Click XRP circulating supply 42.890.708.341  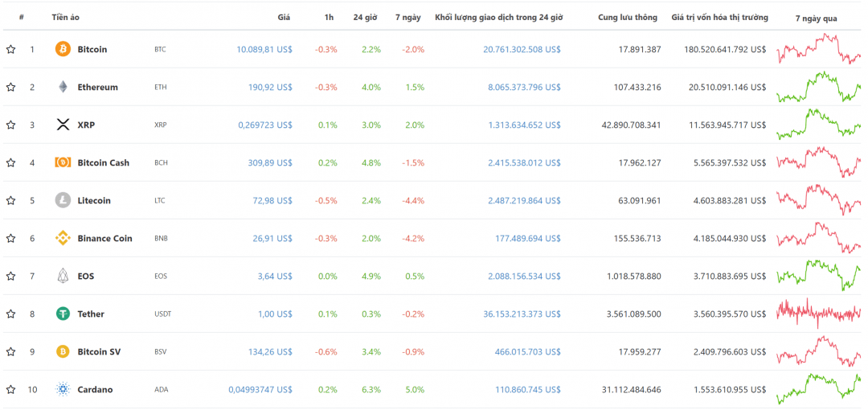[x=631, y=125]
